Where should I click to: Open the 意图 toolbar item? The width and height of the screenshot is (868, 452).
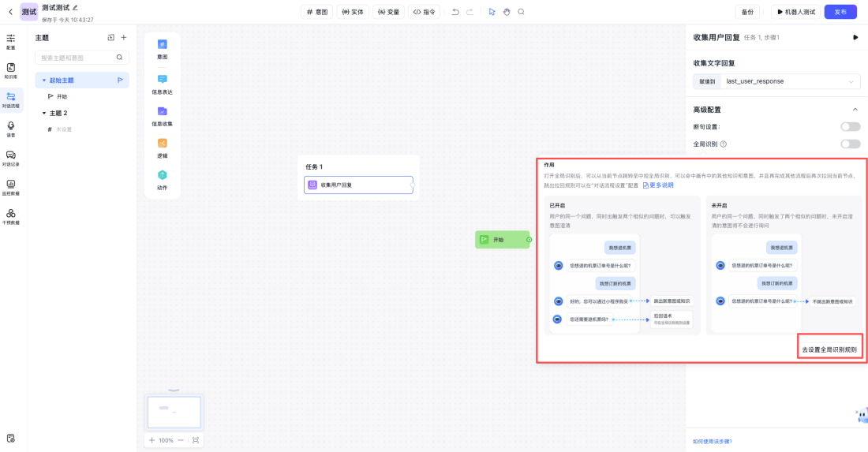point(316,12)
